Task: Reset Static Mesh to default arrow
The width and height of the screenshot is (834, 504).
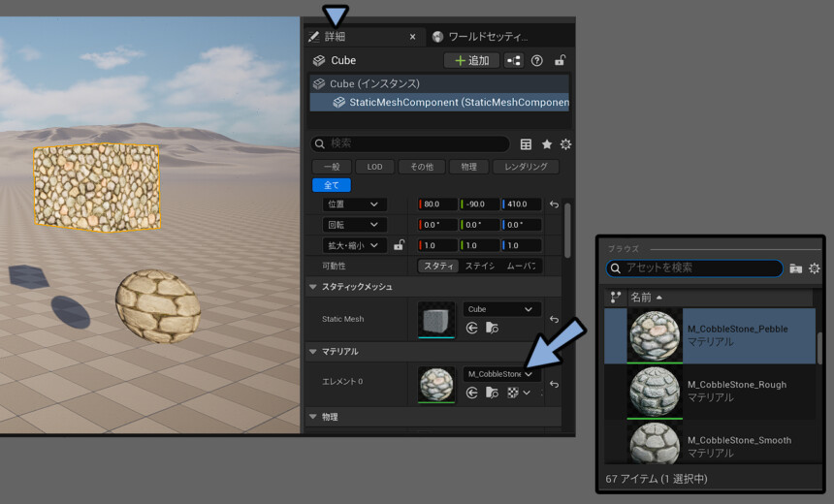Action: 554,319
